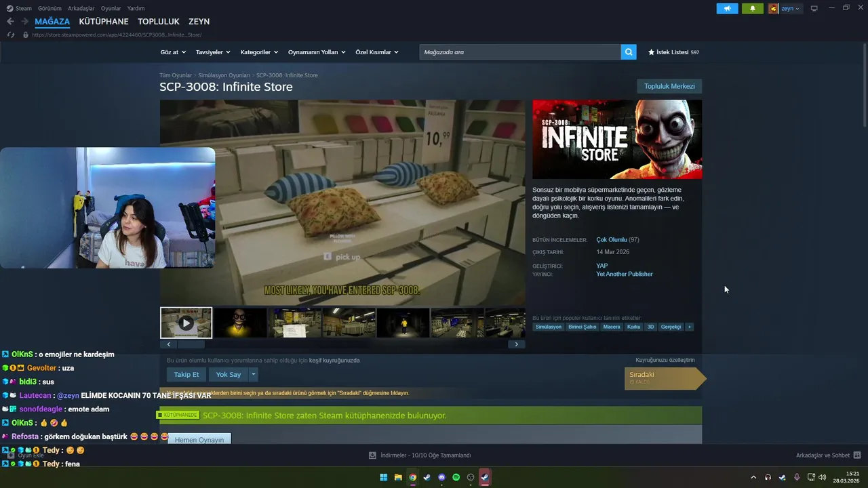Open the network tray icon

tap(812, 477)
